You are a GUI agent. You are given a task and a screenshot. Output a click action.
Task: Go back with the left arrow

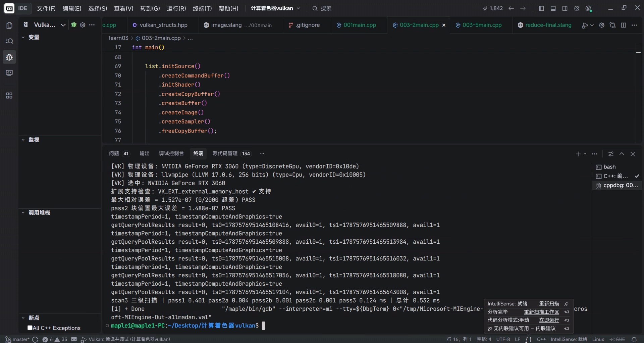click(x=511, y=8)
